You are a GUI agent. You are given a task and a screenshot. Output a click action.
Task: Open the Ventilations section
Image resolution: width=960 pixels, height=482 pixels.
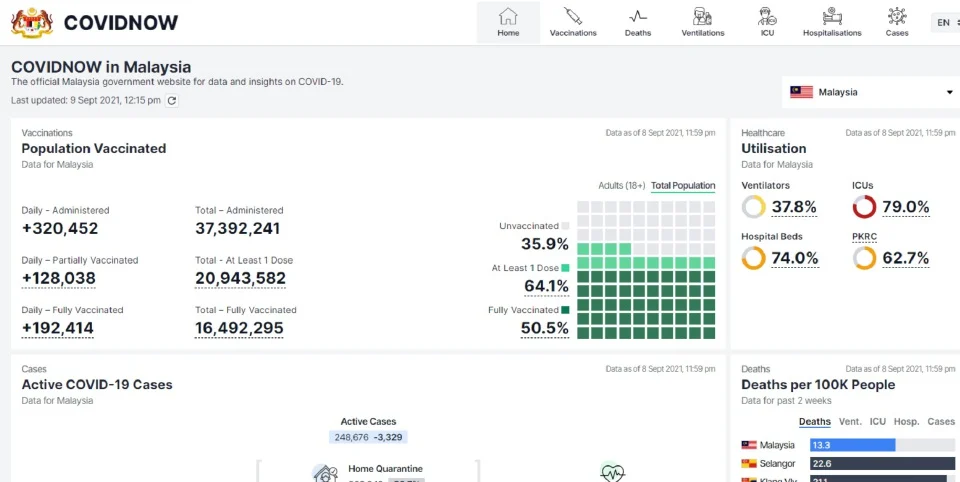click(x=703, y=23)
